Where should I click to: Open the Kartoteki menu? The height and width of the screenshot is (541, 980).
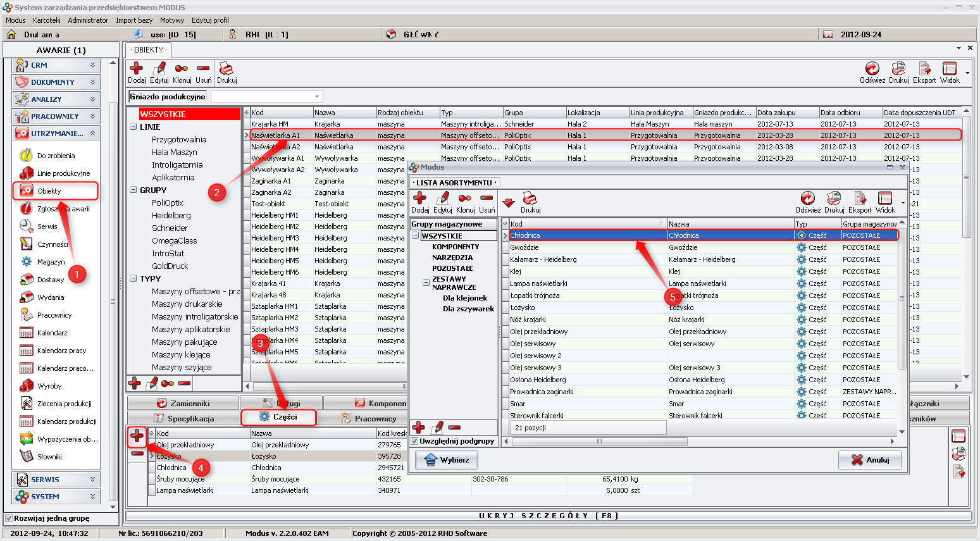(x=46, y=20)
